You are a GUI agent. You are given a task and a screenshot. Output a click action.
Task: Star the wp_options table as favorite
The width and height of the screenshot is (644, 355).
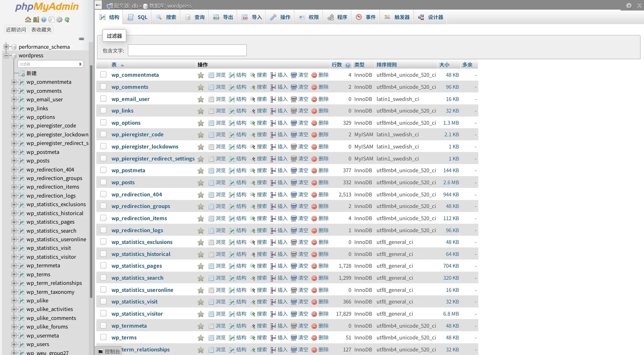point(201,123)
